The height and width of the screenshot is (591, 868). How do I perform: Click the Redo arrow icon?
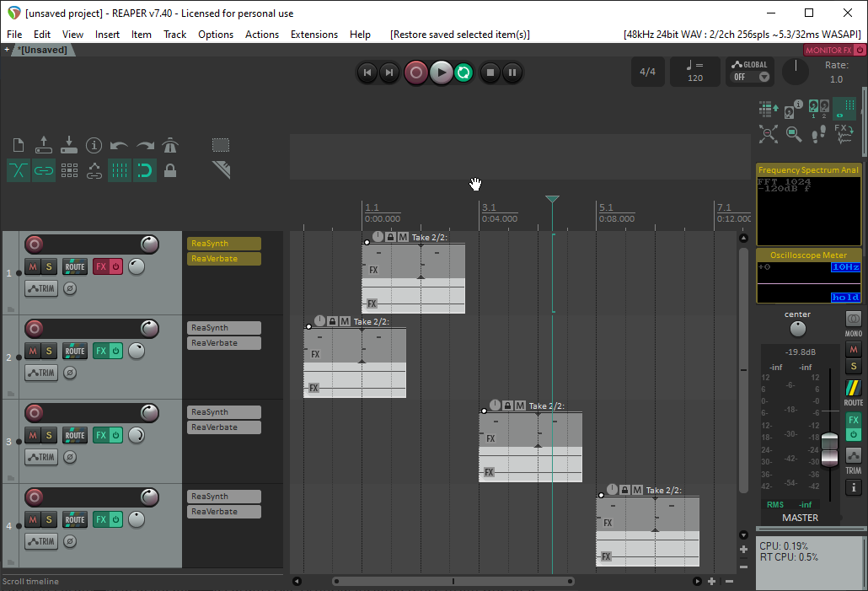tap(145, 146)
